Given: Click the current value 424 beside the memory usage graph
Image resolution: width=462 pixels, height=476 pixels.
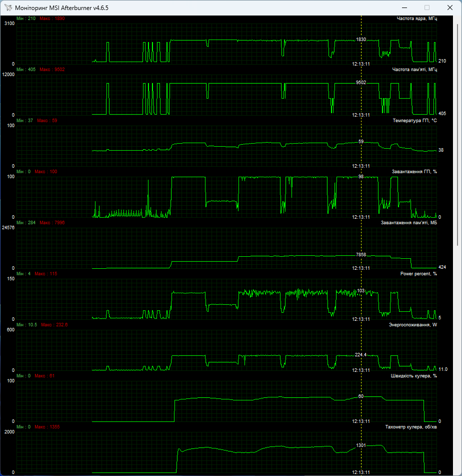Looking at the screenshot, I should [x=442, y=267].
